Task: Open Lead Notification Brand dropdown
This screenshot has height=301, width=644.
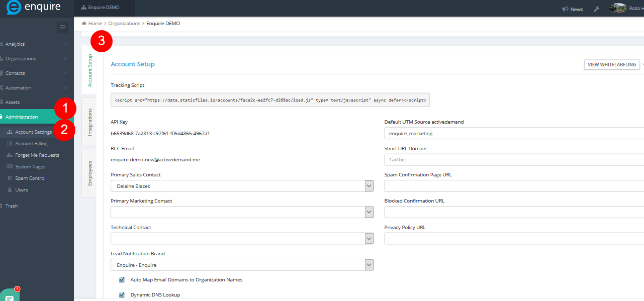Action: coord(242,265)
